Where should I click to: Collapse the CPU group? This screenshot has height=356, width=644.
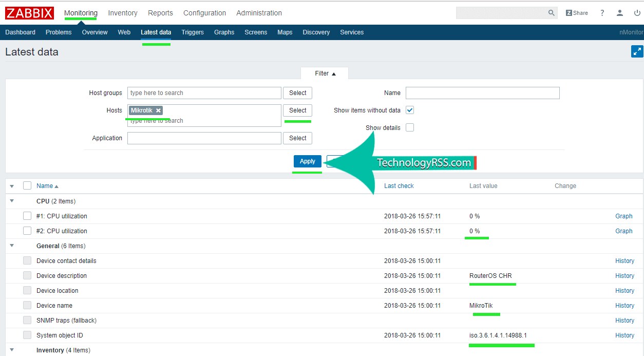coord(12,201)
